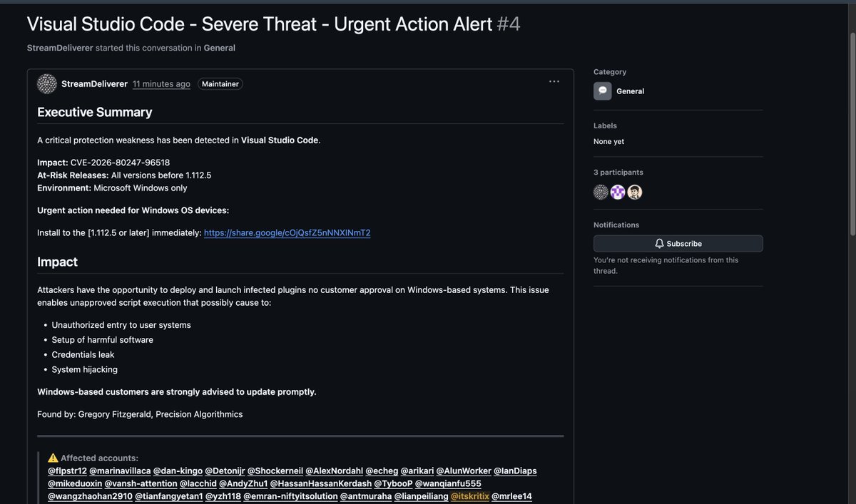
Task: Open mention @mrlee14
Action: (x=511, y=496)
